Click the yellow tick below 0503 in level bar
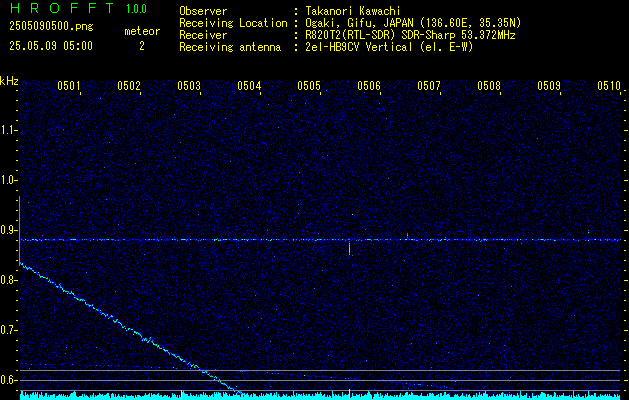This screenshot has width=629, height=400. point(182,393)
